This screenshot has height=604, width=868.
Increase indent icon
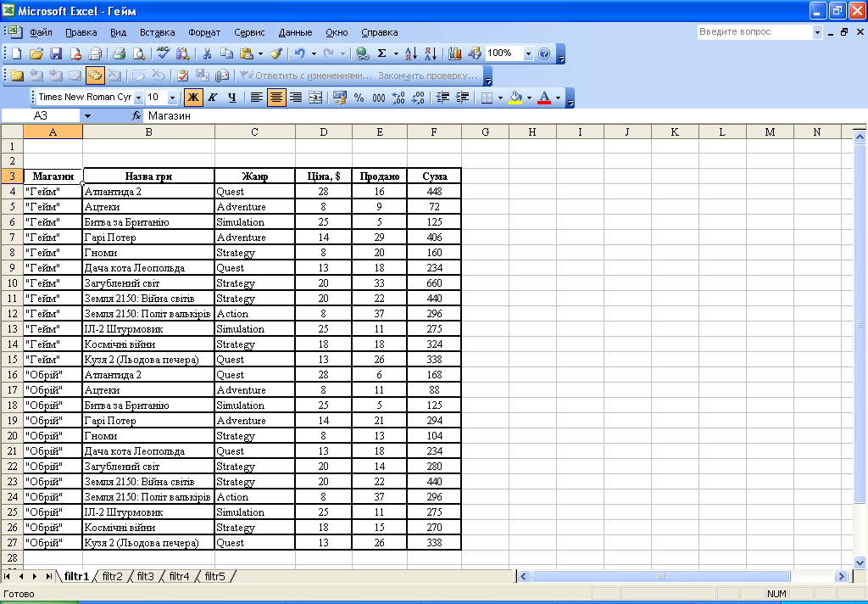(x=462, y=98)
